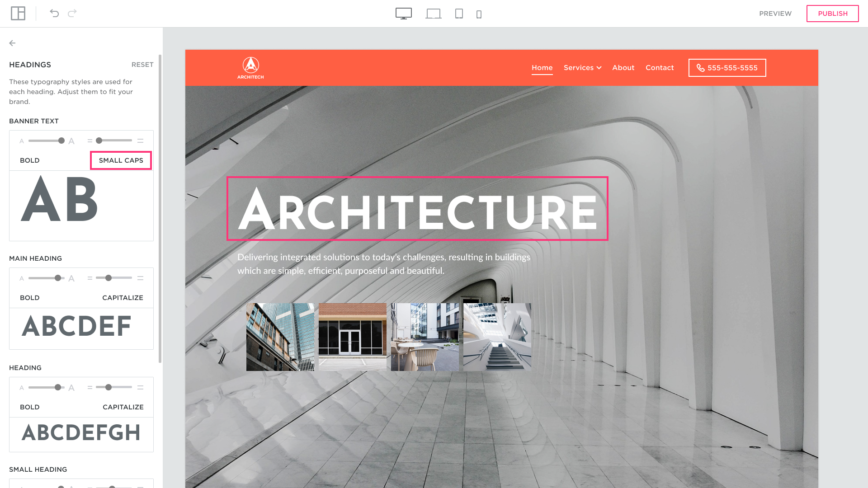This screenshot has width=868, height=488.
Task: Click the redo arrow icon
Action: point(72,14)
